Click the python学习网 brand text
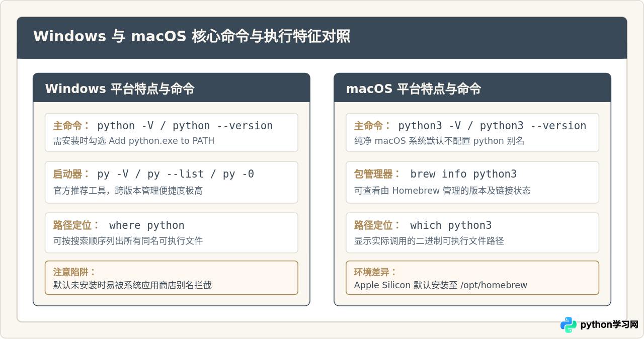644x339 pixels. pyautogui.click(x=609, y=325)
